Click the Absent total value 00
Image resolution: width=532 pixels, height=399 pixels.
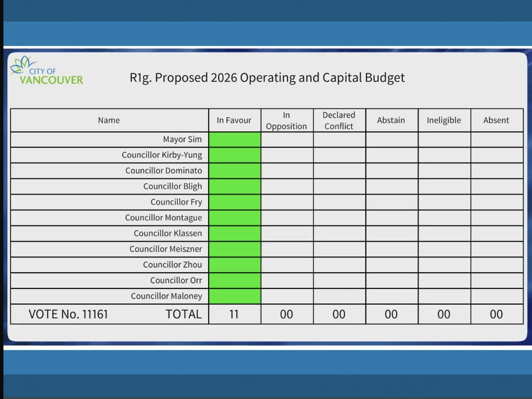[x=496, y=314]
